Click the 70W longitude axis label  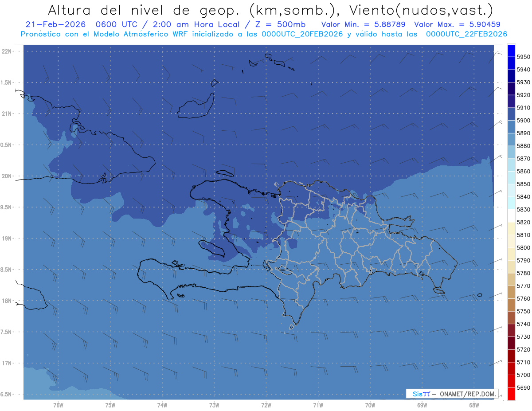coord(370,405)
